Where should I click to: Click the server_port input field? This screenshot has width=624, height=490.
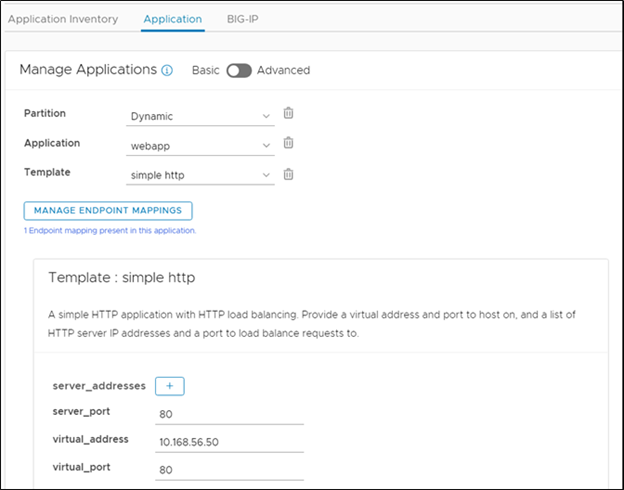(229, 412)
